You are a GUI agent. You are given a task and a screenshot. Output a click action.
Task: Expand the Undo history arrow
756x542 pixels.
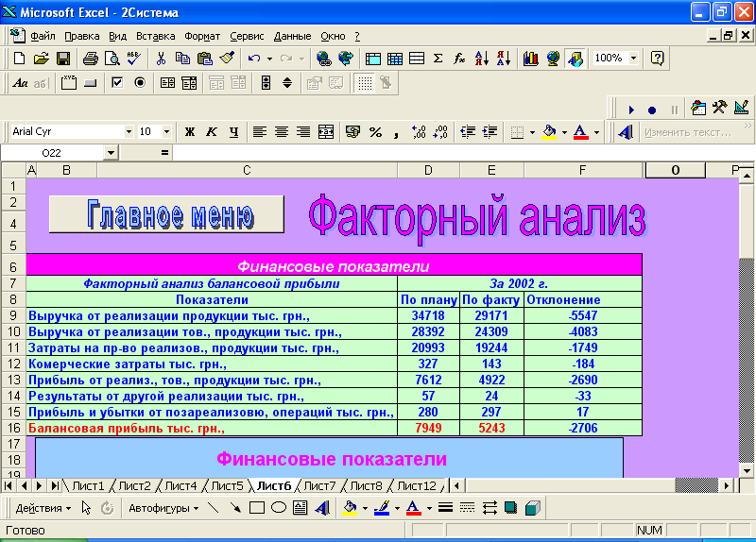269,59
